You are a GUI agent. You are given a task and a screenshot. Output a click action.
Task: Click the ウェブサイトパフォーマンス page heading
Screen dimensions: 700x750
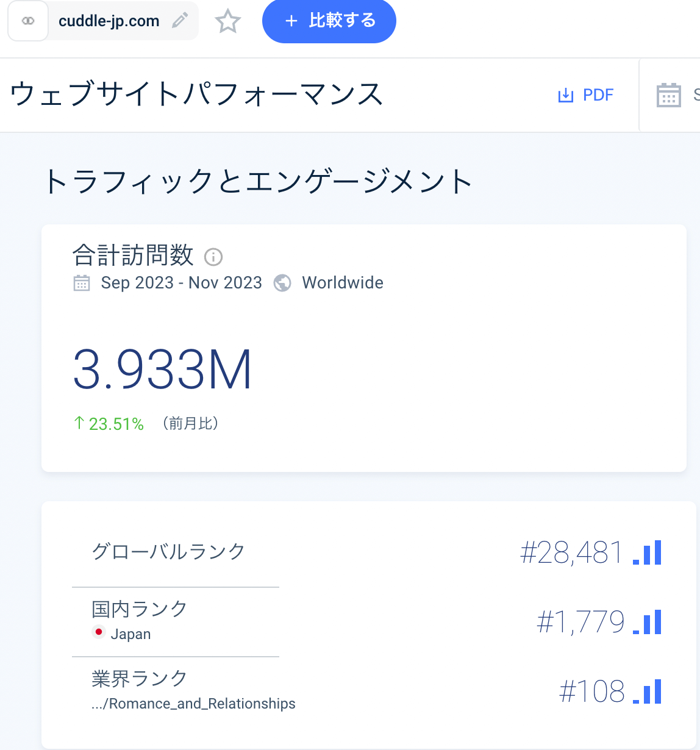click(x=196, y=95)
